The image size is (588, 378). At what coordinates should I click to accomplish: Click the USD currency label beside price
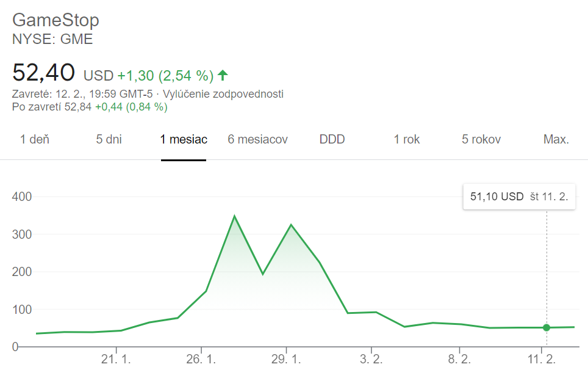[x=98, y=76]
